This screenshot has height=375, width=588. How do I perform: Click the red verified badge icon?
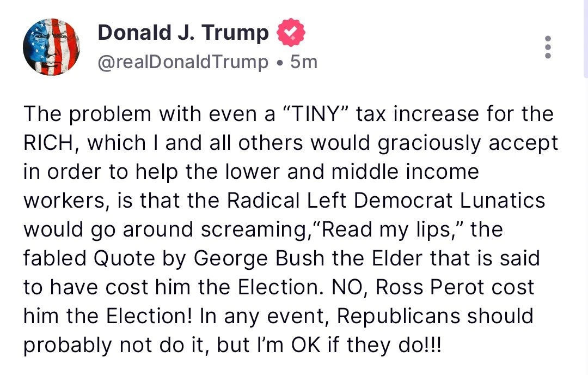291,34
